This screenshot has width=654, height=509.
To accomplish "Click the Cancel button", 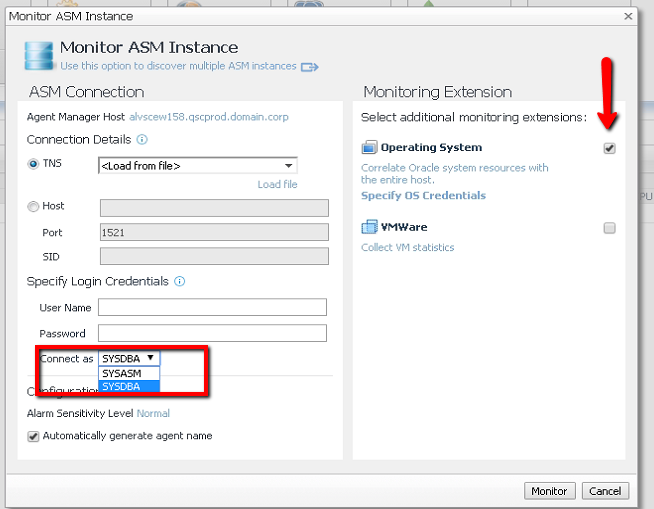I will click(605, 491).
